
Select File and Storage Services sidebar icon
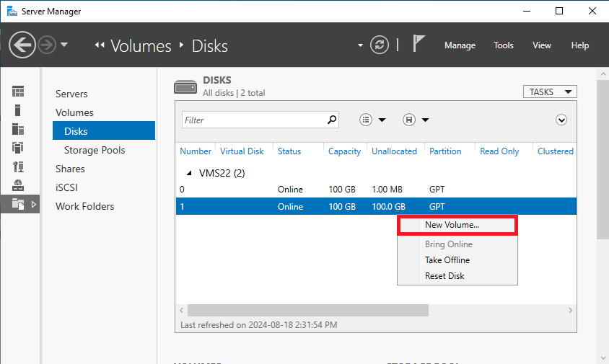(18, 204)
